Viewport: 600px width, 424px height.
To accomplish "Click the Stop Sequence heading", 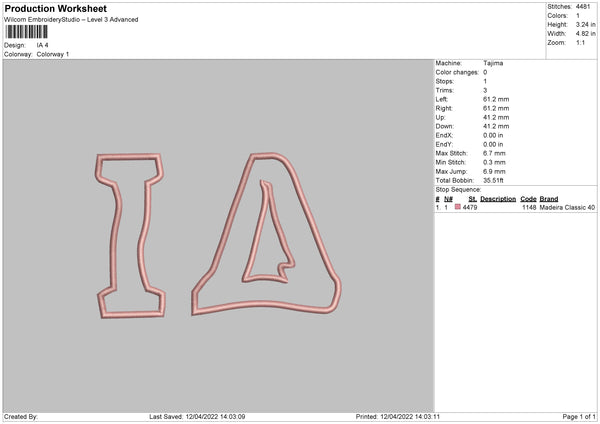I will pyautogui.click(x=458, y=189).
